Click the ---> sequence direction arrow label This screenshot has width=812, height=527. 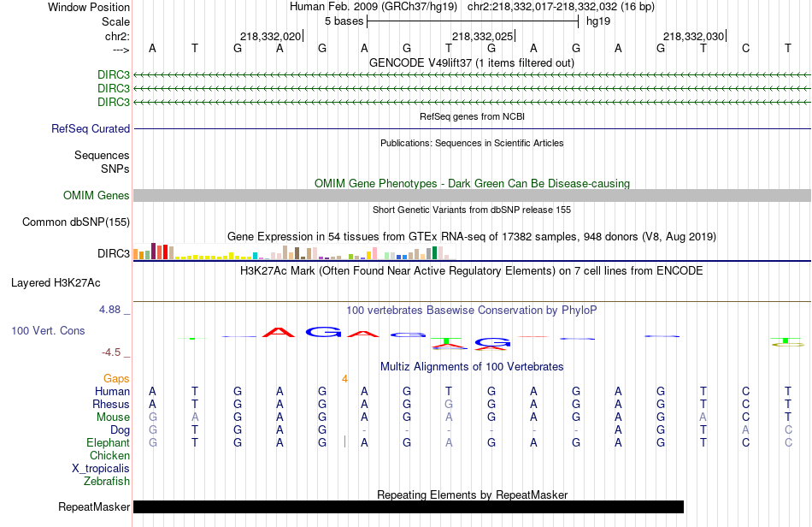point(121,50)
